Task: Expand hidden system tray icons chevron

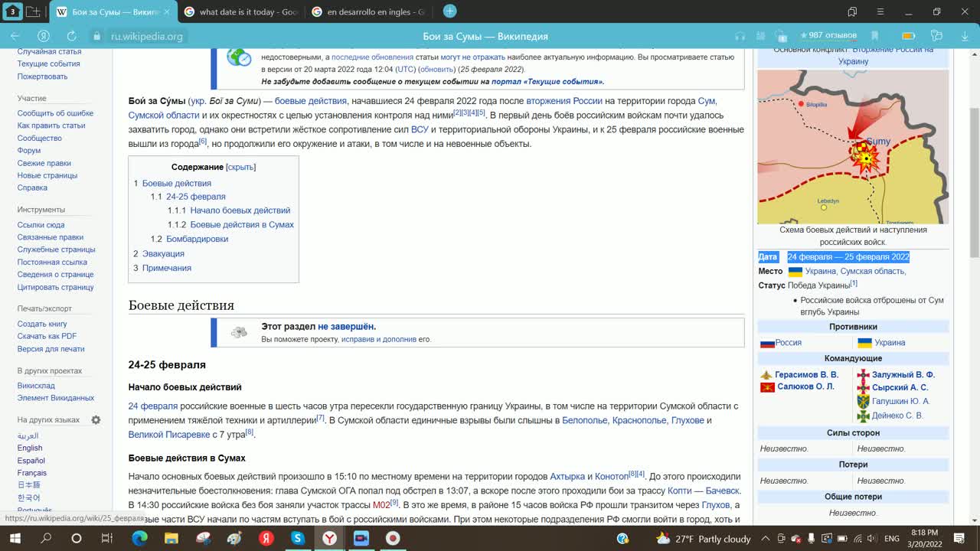Action: tap(765, 539)
